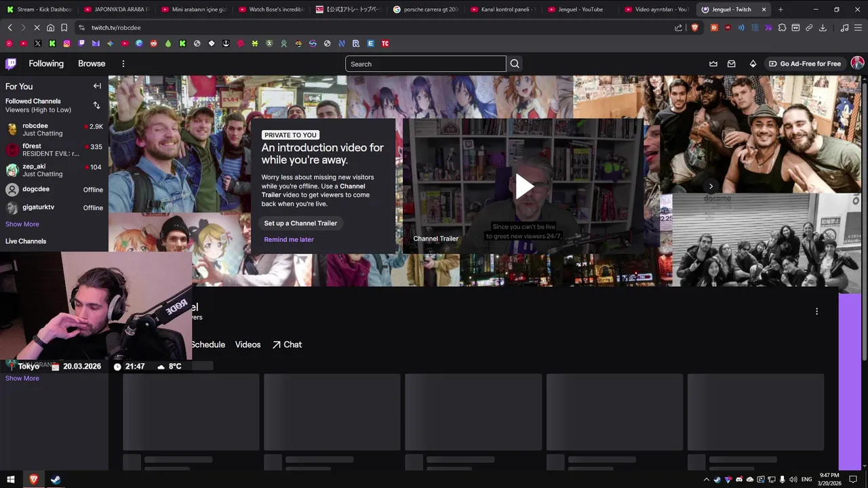Open the TC bookmark icon
This screenshot has height=488, width=868.
pyautogui.click(x=385, y=43)
